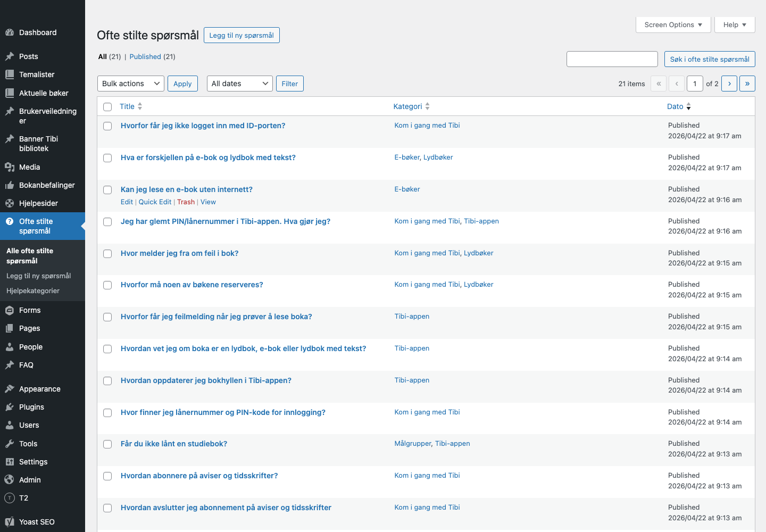The image size is (766, 532).
Task: Click current page number field
Action: pos(695,84)
